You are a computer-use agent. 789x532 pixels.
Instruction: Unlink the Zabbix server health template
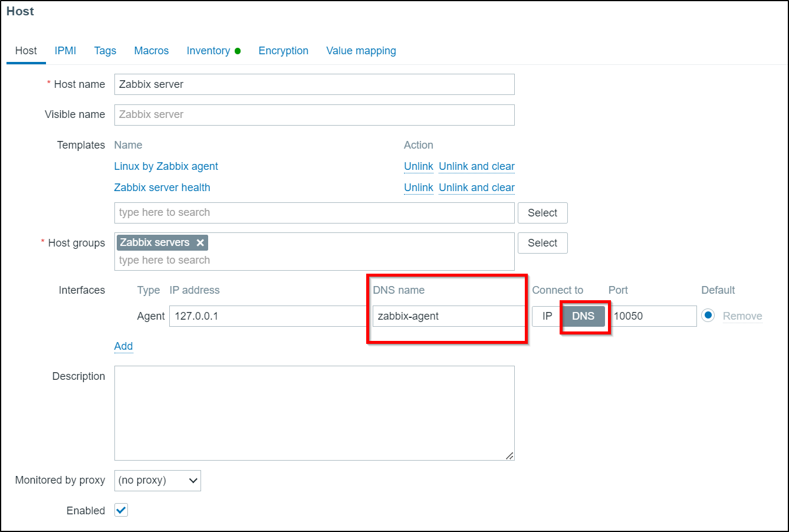pos(419,188)
